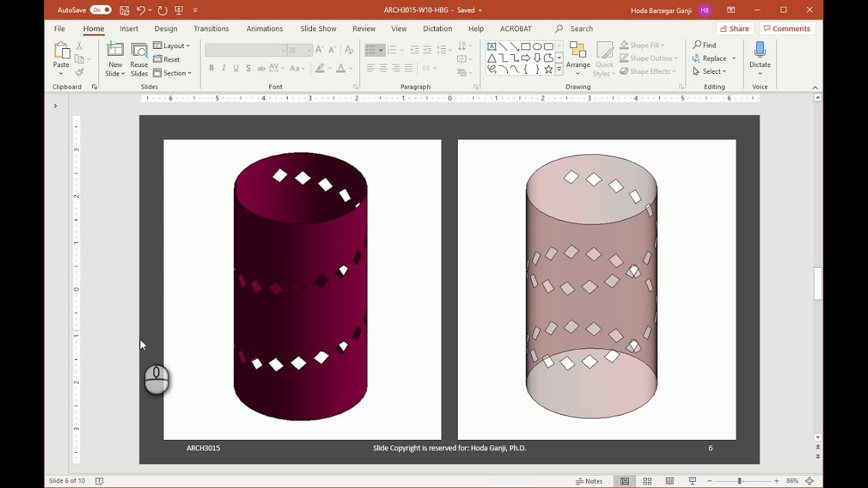The height and width of the screenshot is (488, 868).
Task: Switch to Slide Sorter view icon
Action: click(x=648, y=481)
